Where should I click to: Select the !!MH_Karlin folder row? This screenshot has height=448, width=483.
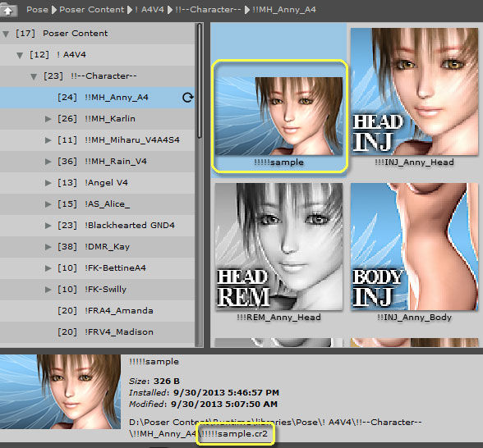click(97, 119)
